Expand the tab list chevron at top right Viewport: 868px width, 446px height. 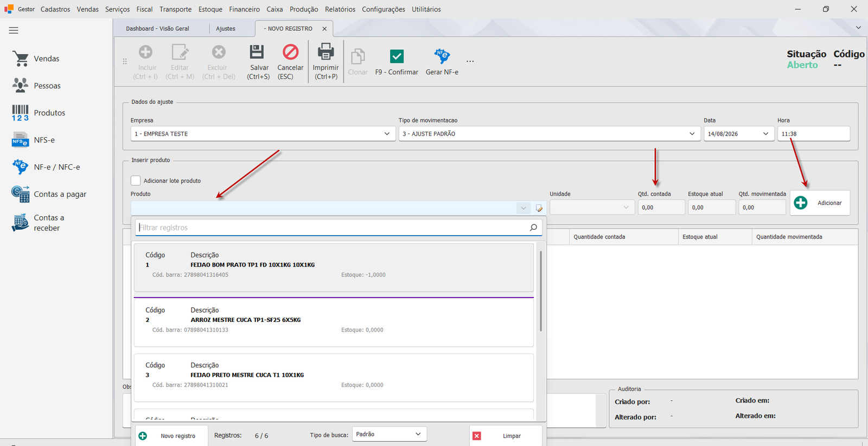pyautogui.click(x=858, y=28)
